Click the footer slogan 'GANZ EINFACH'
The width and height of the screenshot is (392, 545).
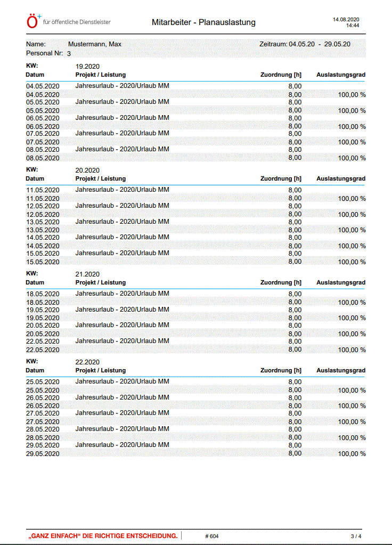[x=103, y=536]
